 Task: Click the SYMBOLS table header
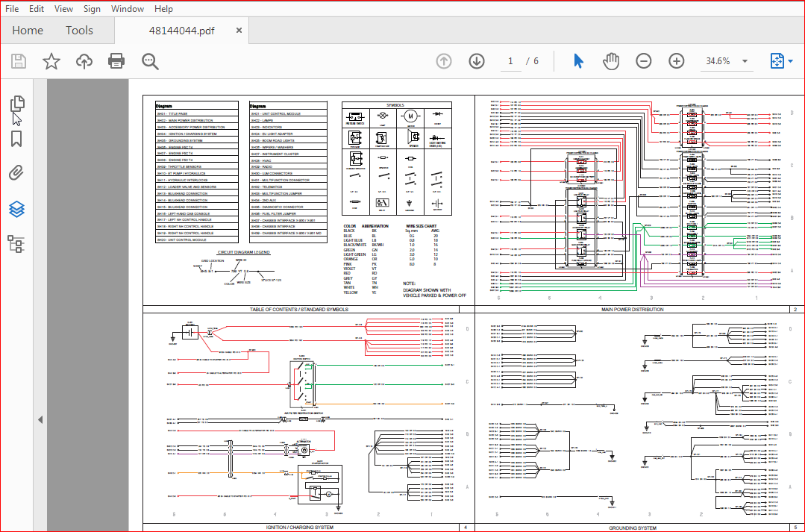click(395, 105)
